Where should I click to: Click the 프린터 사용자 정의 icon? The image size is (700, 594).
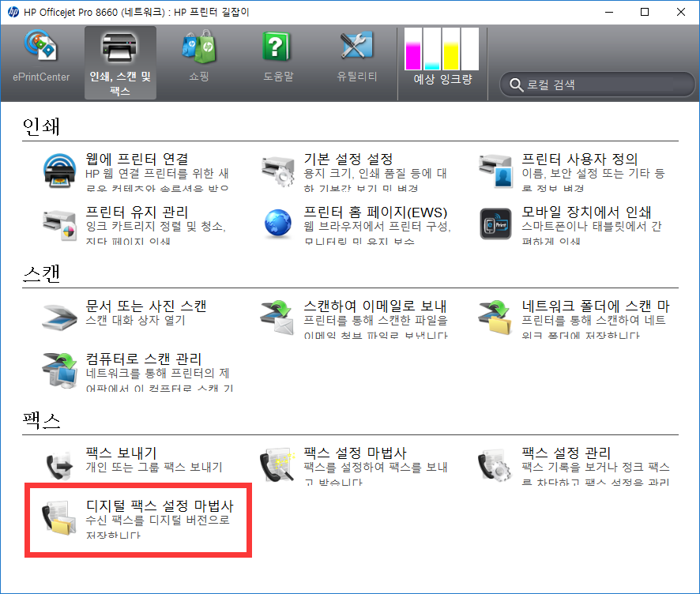click(495, 171)
